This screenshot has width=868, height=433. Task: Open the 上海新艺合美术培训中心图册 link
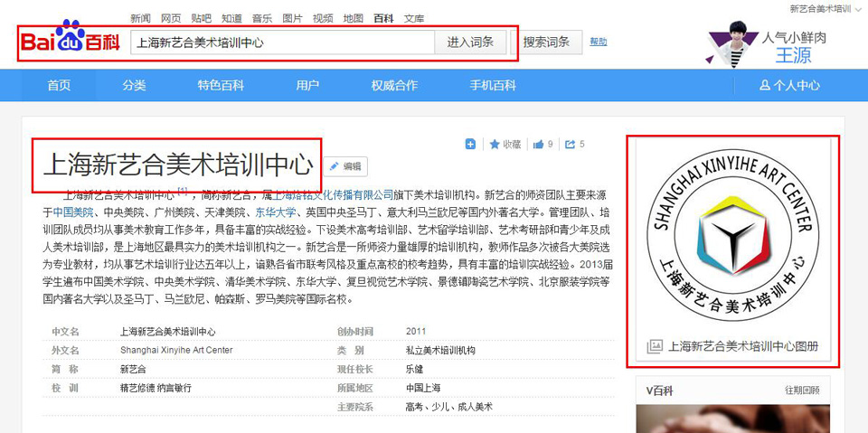point(743,346)
